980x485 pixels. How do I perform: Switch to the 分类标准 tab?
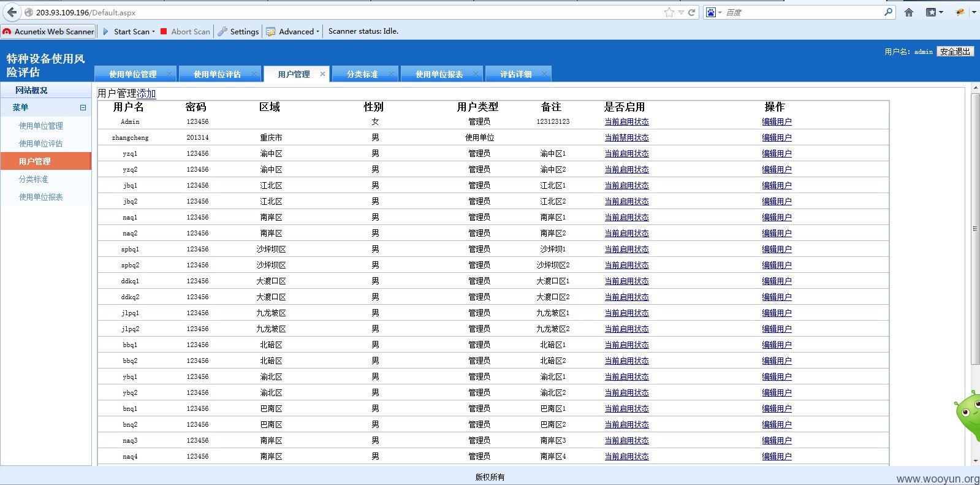pos(363,74)
